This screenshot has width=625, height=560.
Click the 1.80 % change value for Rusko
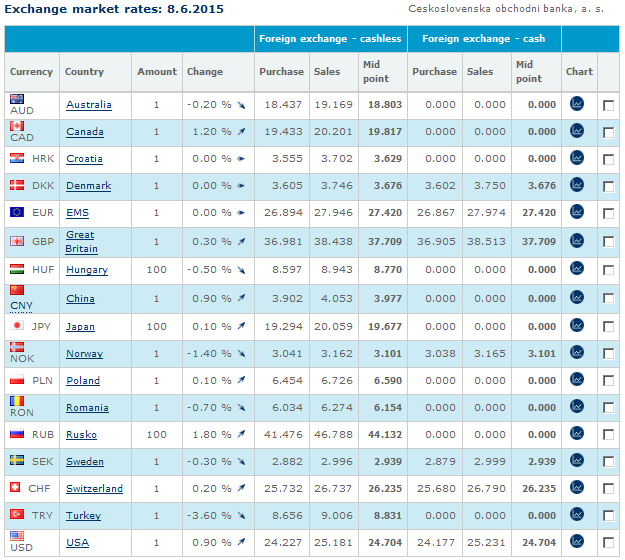coord(212,435)
